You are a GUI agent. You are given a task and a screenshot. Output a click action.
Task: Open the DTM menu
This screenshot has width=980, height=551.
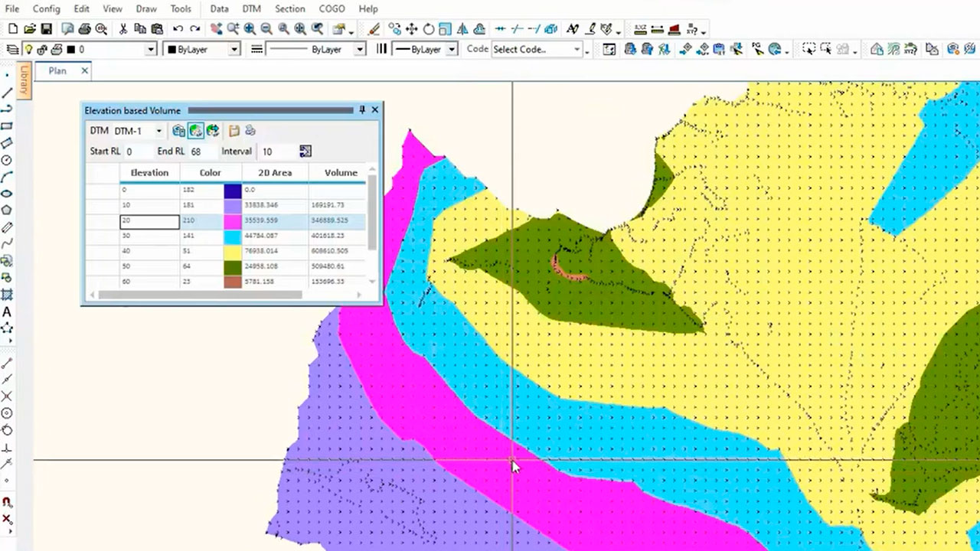point(251,9)
